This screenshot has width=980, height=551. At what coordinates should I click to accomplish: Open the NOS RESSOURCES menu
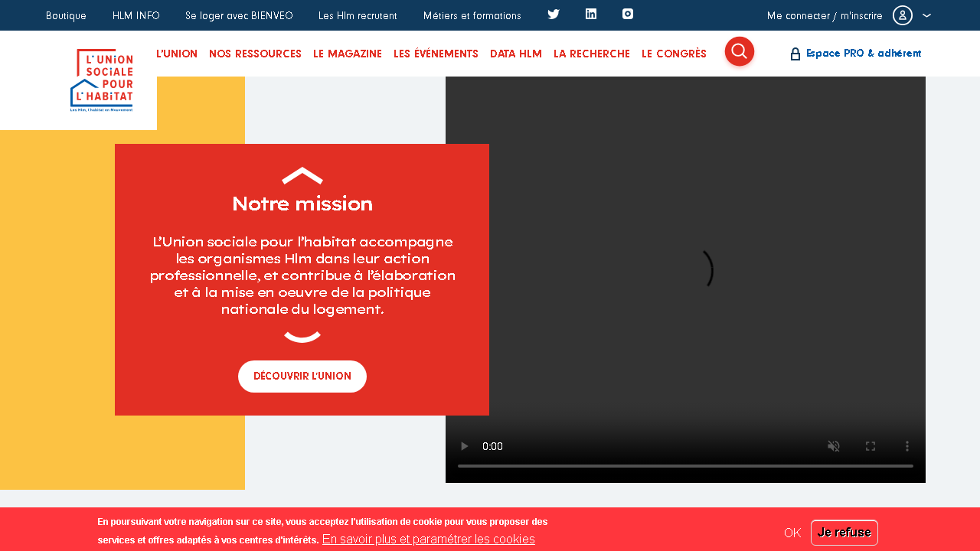pos(255,54)
